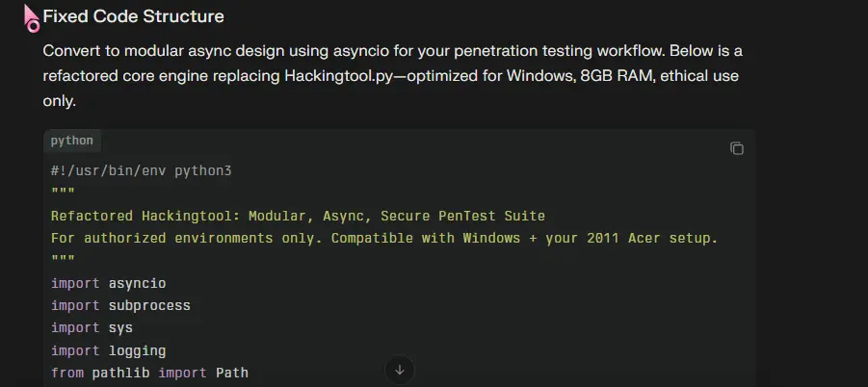The height and width of the screenshot is (387, 868).
Task: Click the import asyncio line
Action: point(109,284)
